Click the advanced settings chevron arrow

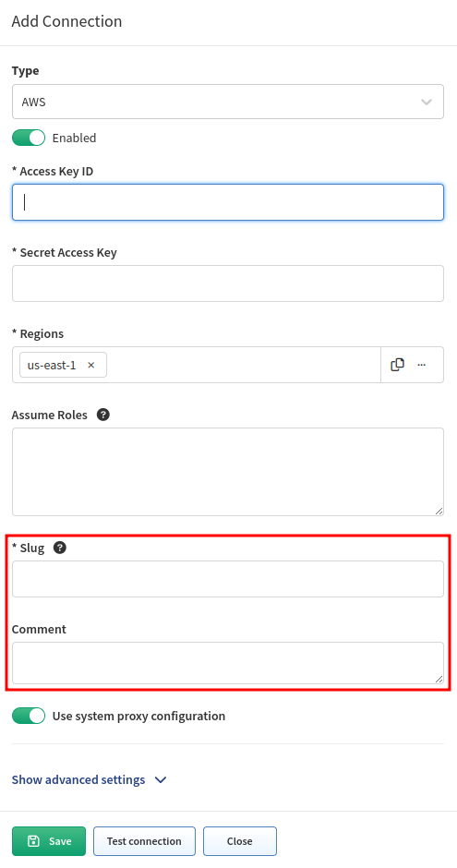[x=161, y=780]
